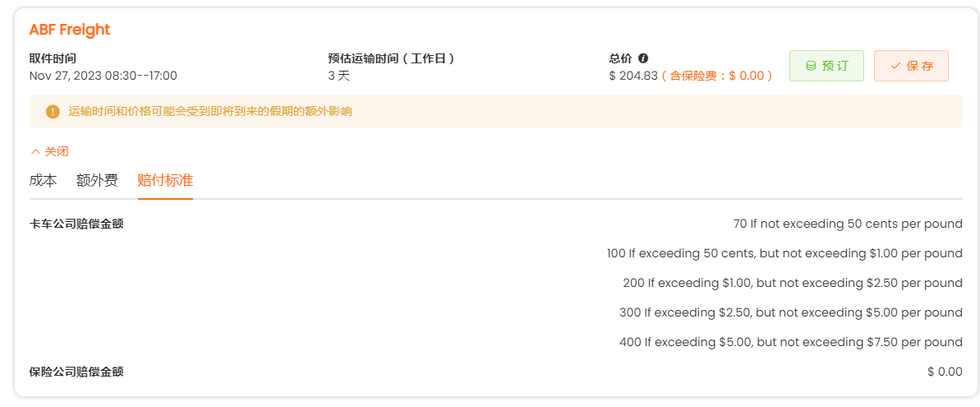Switch to the 成本 tab

point(43,181)
